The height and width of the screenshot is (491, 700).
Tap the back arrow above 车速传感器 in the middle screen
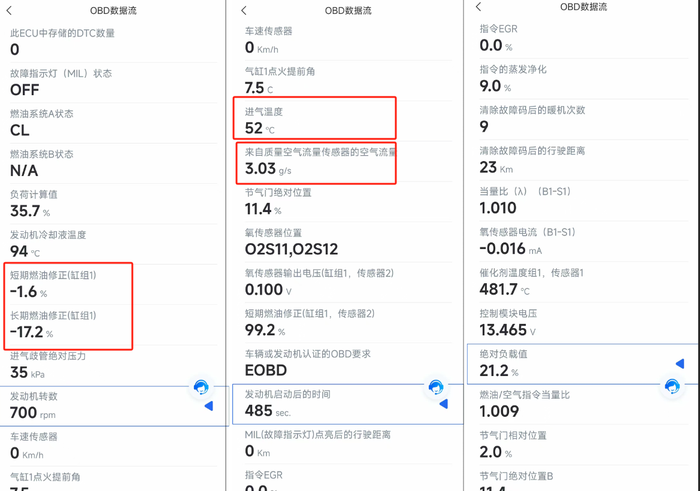(x=244, y=11)
